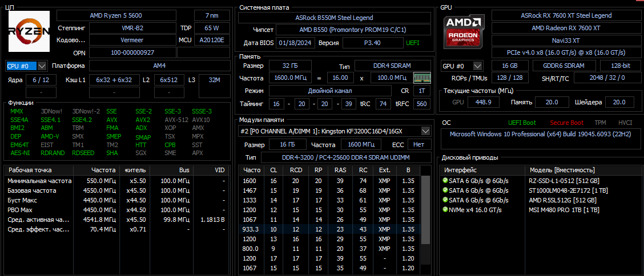Click the green status icon for NVMe x4 drive
The height and width of the screenshot is (276, 644).
[x=445, y=209]
